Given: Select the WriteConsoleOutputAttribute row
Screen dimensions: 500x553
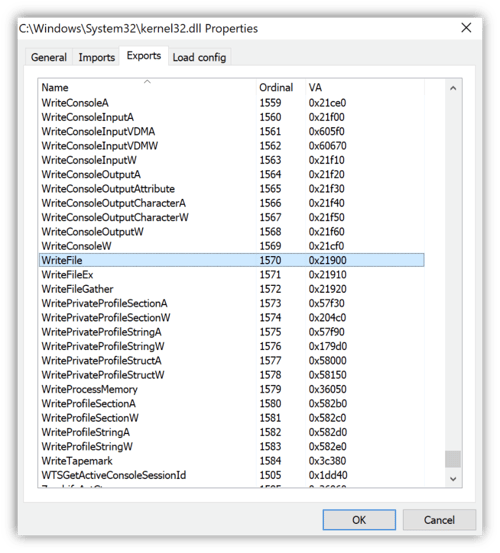Looking at the screenshot, I should click(231, 189).
